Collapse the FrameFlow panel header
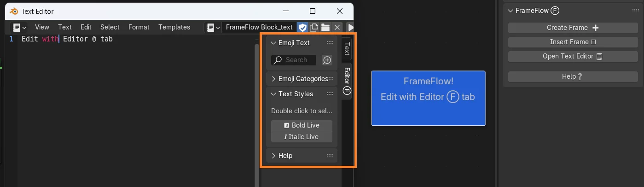 [511, 11]
